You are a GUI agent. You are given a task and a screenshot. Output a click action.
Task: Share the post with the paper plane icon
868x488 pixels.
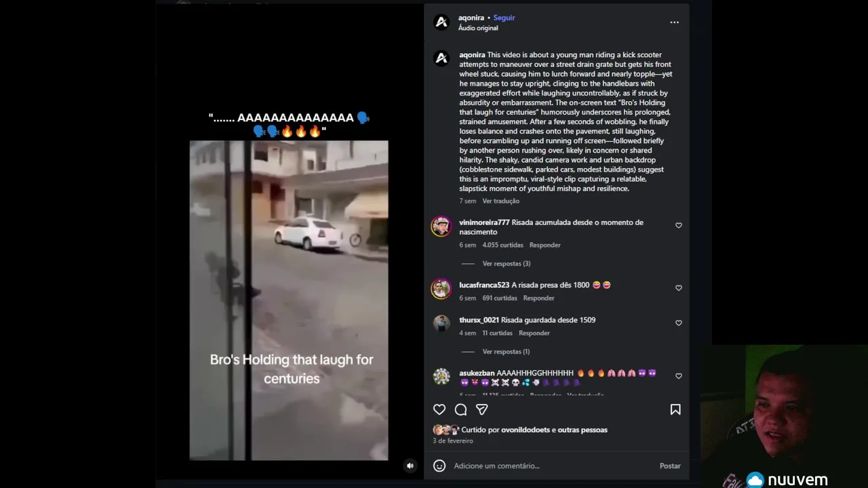[x=481, y=409]
